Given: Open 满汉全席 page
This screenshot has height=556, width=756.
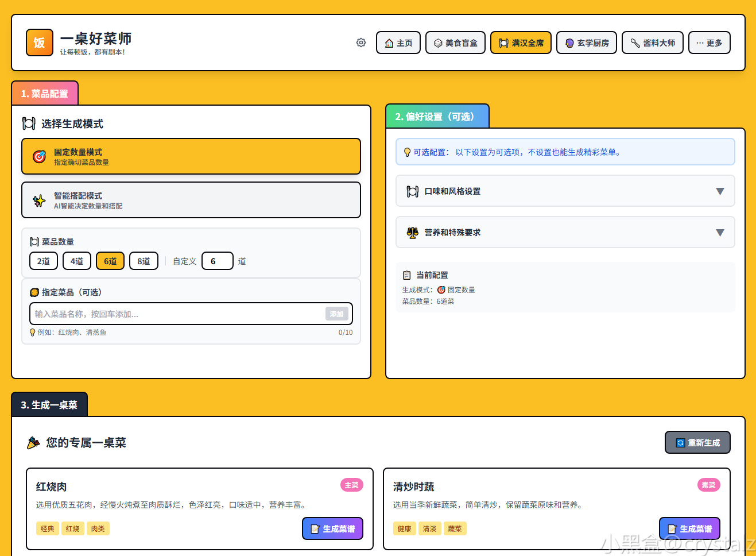Looking at the screenshot, I should 521,43.
